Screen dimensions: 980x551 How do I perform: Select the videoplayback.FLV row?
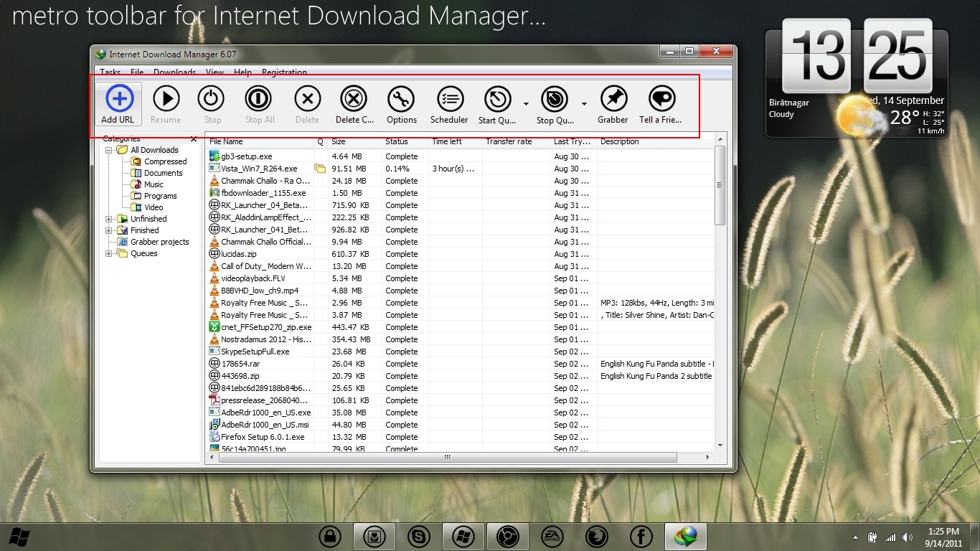[x=459, y=278]
